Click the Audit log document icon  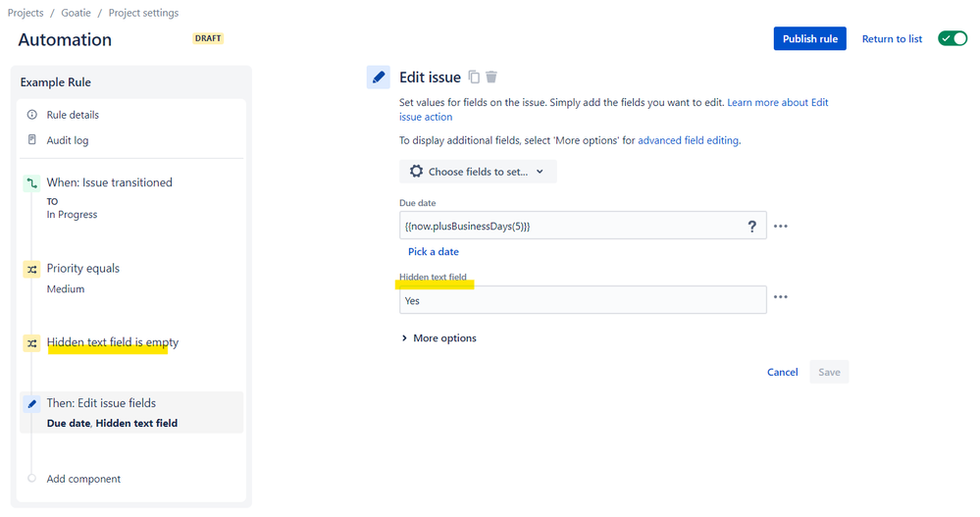[31, 140]
